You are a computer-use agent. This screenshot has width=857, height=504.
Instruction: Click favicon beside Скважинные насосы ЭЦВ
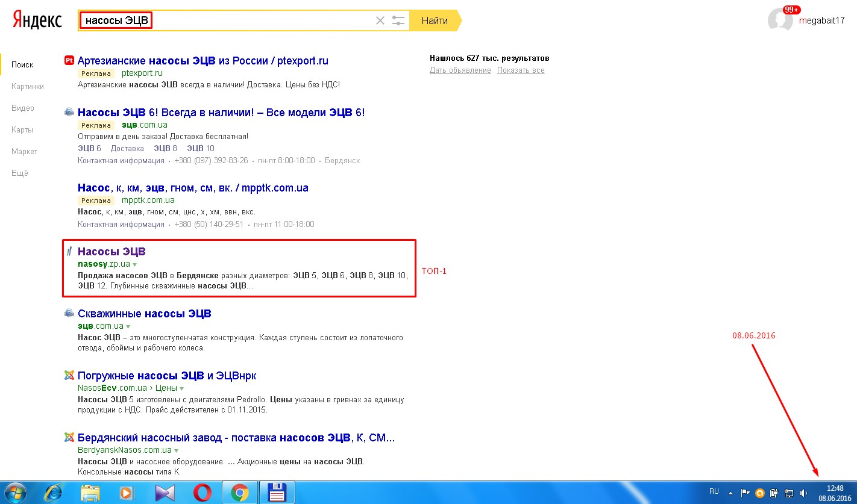69,313
